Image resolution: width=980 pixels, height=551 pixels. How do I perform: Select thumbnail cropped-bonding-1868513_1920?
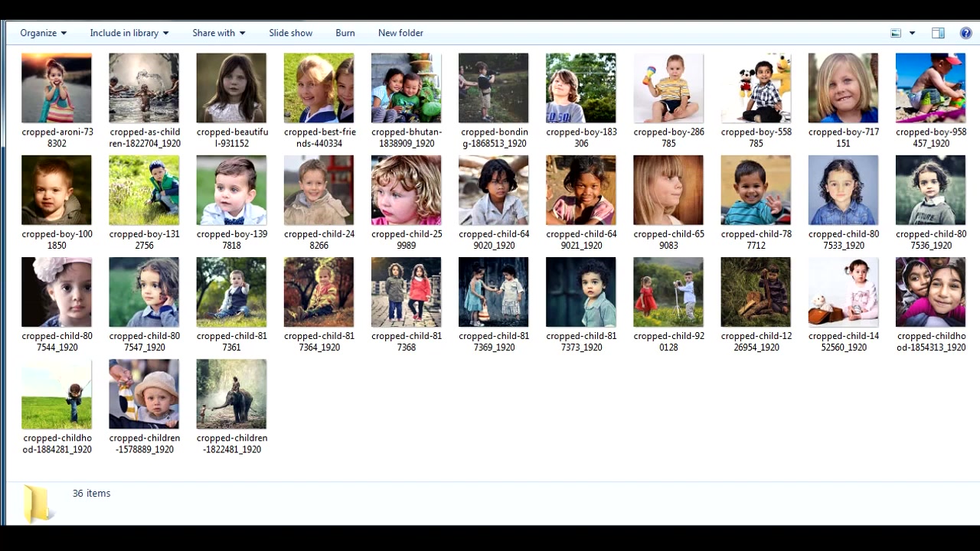point(494,87)
